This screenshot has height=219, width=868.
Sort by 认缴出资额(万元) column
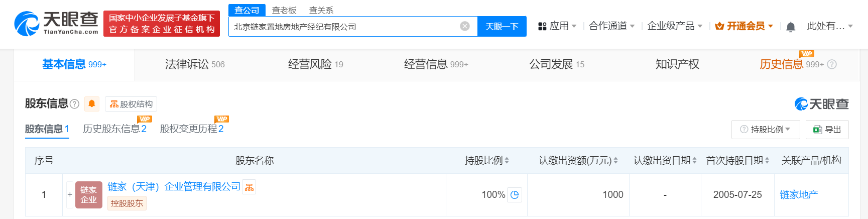click(x=578, y=160)
